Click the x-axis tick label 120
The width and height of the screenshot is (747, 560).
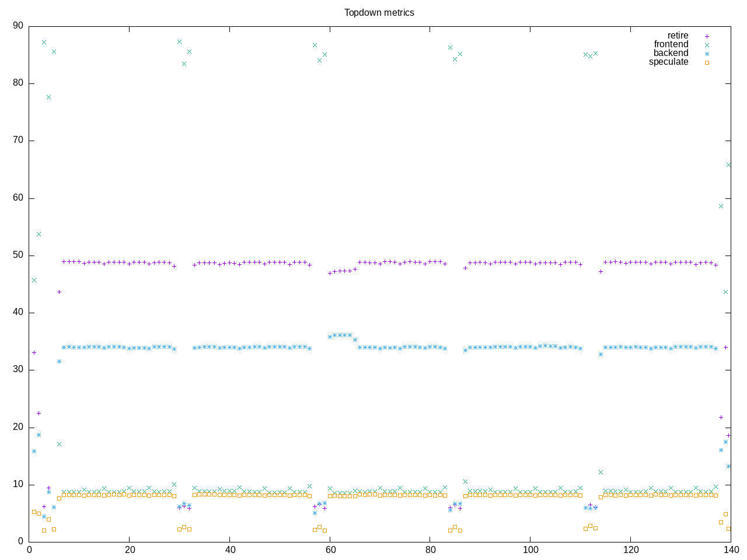pyautogui.click(x=630, y=550)
